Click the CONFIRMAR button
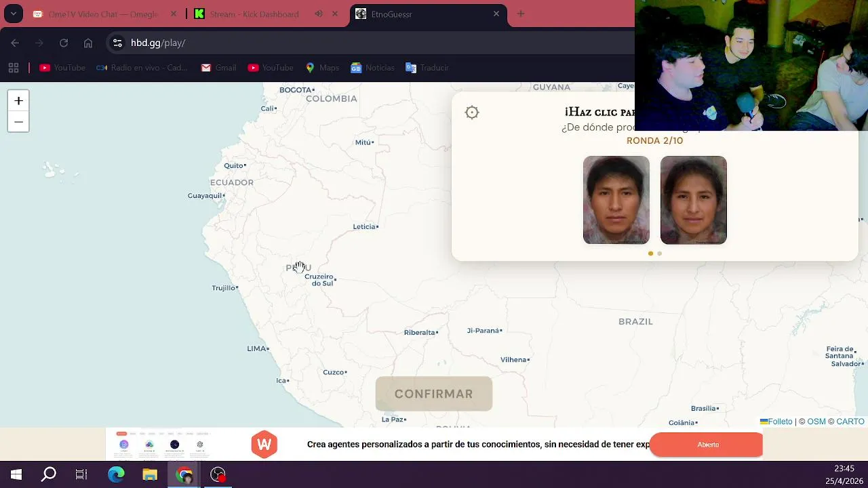The width and height of the screenshot is (868, 488). point(434,394)
